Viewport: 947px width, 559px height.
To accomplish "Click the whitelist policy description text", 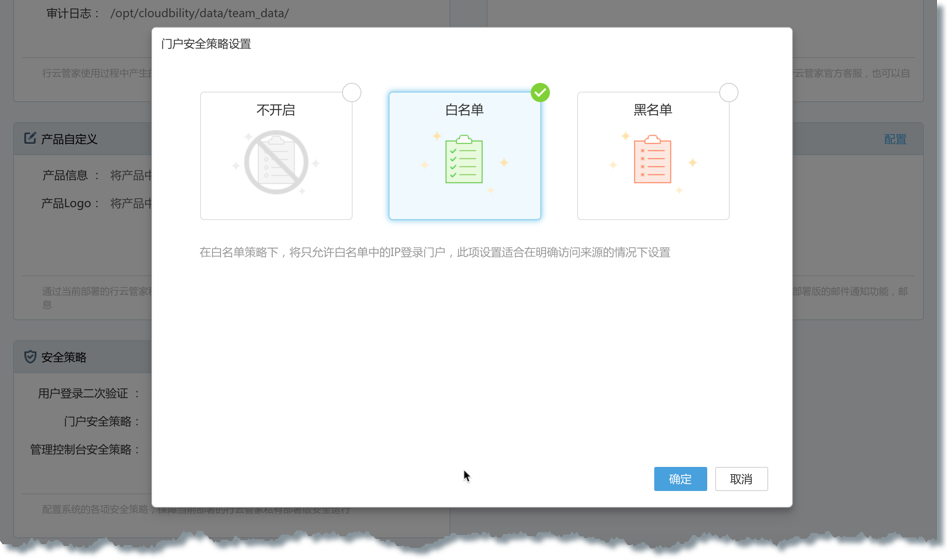I will tap(435, 252).
